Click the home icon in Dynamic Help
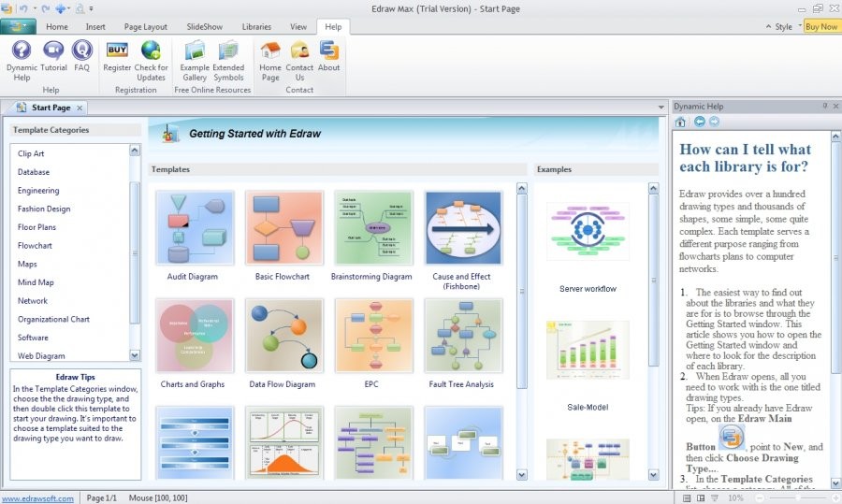 coord(680,122)
